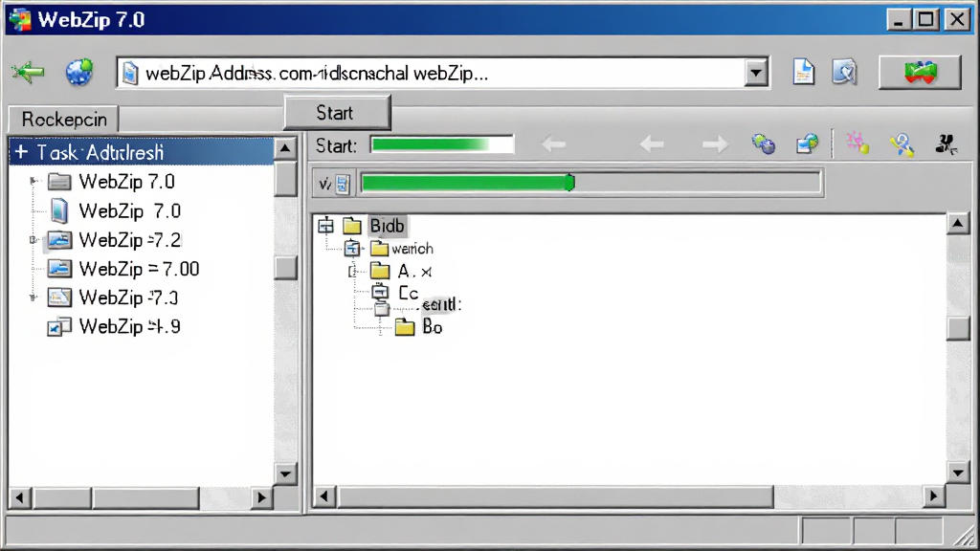Open the address bar dropdown arrow
Image resolution: width=980 pixels, height=551 pixels.
(756, 73)
